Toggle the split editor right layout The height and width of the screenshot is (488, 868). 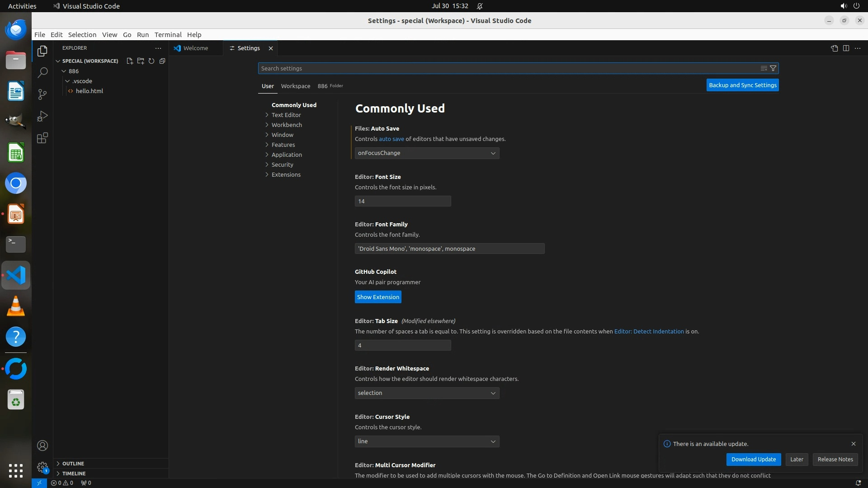point(846,48)
